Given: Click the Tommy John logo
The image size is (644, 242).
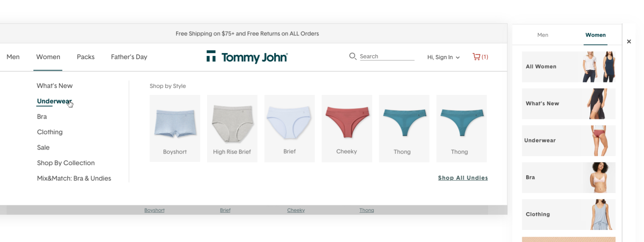Looking at the screenshot, I should pos(247,57).
